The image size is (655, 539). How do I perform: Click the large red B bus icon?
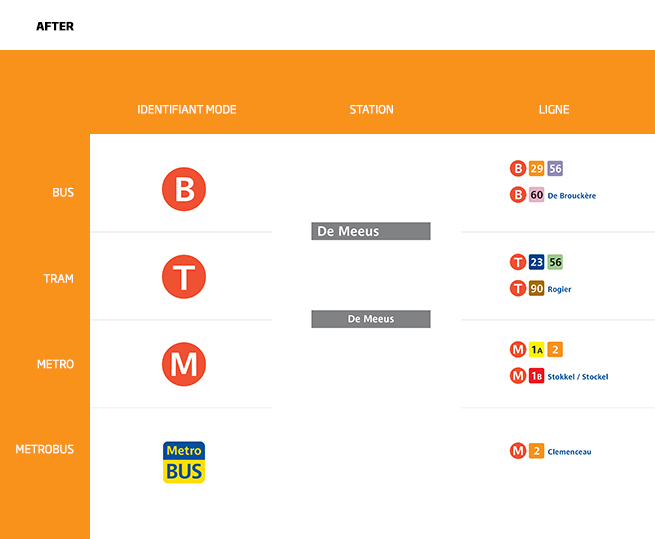point(184,189)
